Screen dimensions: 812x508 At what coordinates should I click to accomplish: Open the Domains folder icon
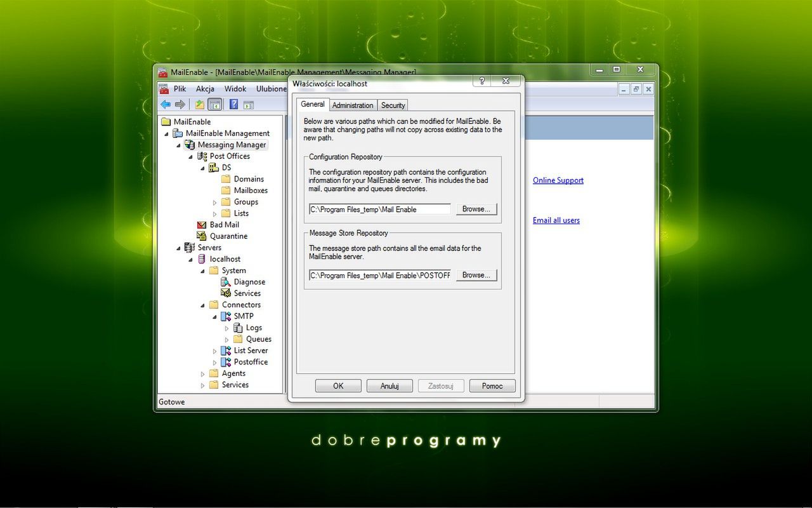(226, 179)
